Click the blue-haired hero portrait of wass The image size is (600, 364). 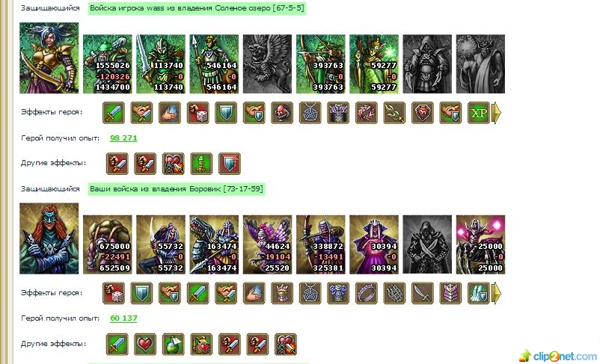tap(49, 58)
